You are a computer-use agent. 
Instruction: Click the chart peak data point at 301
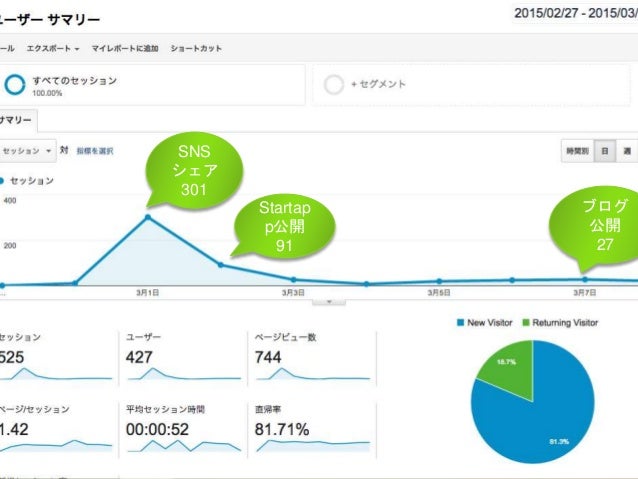point(148,217)
